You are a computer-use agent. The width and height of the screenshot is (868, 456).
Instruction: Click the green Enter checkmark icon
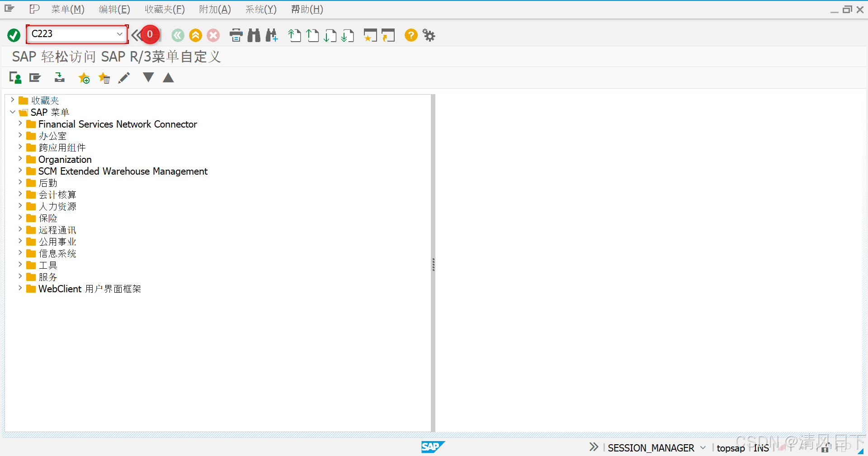tap(14, 35)
